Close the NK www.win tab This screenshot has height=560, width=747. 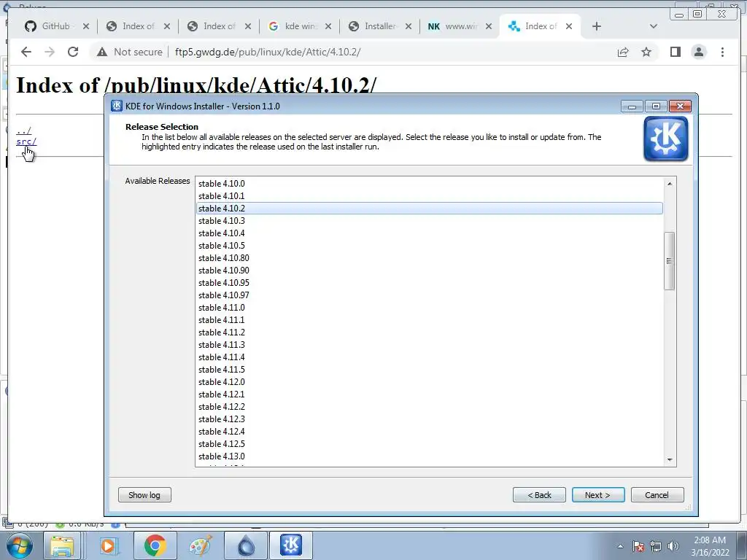[488, 26]
